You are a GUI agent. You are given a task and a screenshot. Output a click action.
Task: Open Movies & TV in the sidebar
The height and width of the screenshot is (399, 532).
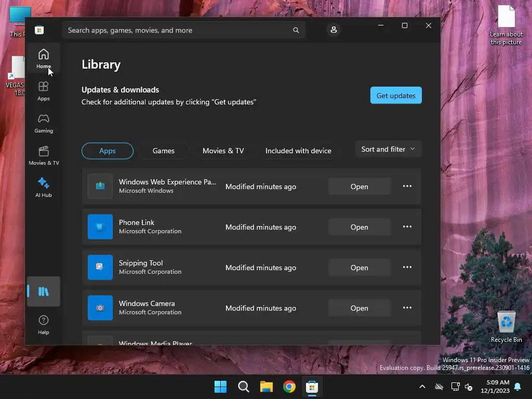pos(44,155)
